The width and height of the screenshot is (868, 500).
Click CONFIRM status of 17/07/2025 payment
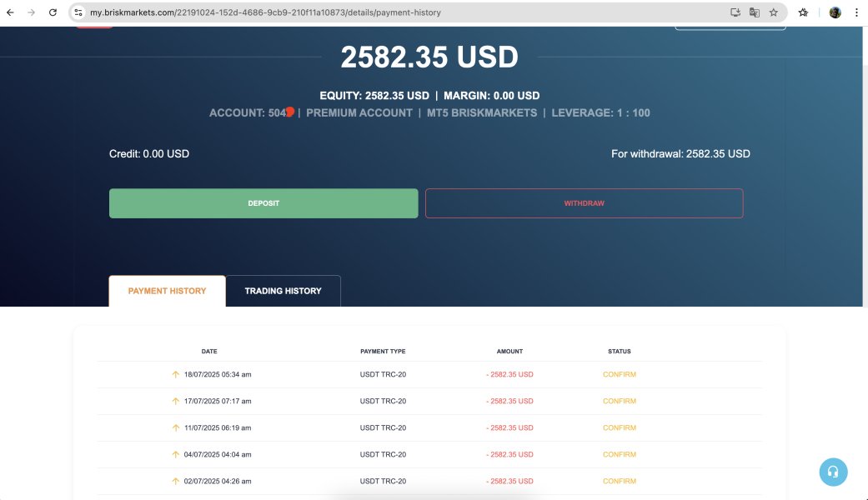[x=620, y=401]
